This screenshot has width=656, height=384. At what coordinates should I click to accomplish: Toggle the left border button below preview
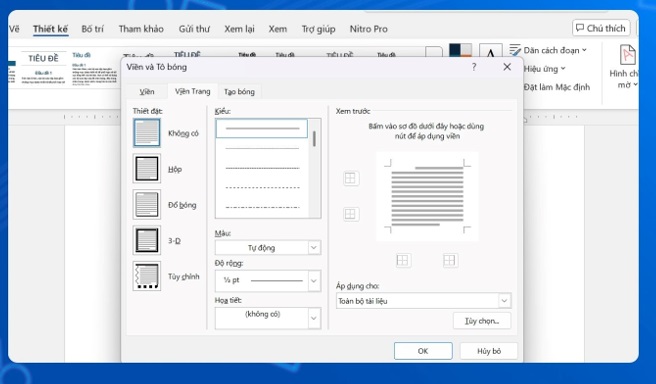point(403,261)
